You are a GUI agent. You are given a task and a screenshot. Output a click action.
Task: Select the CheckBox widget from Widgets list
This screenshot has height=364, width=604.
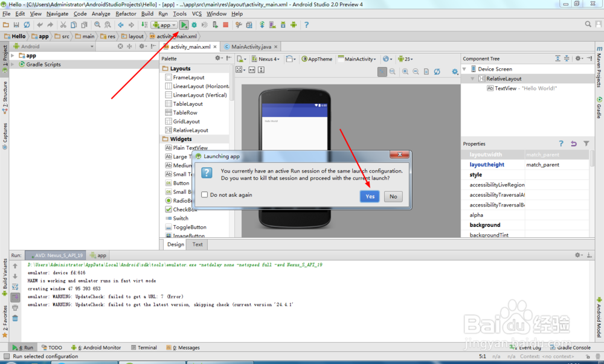(x=179, y=209)
